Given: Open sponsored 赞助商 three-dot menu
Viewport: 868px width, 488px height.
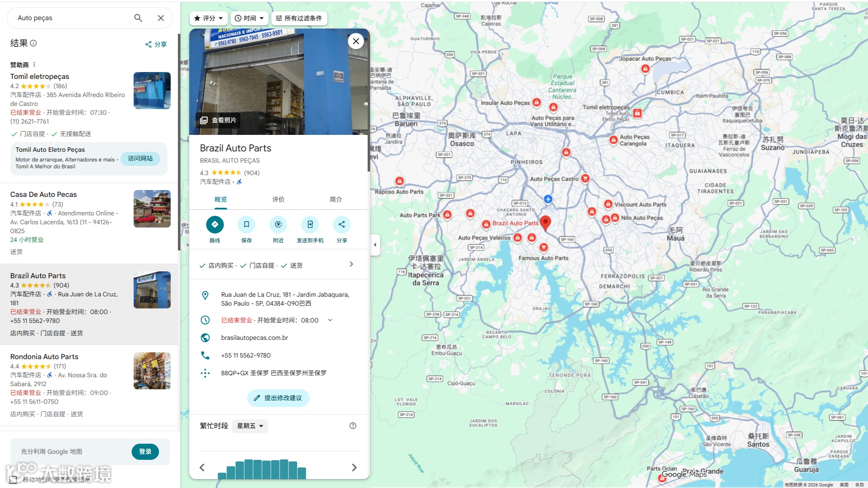Looking at the screenshot, I should tap(34, 65).
